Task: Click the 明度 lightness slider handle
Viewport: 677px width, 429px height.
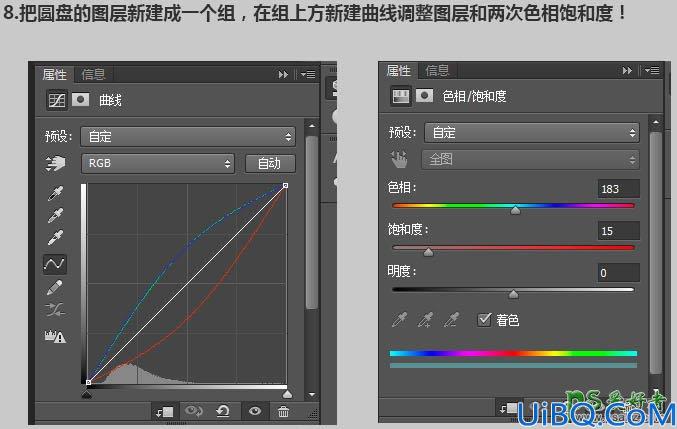Action: tap(513, 294)
